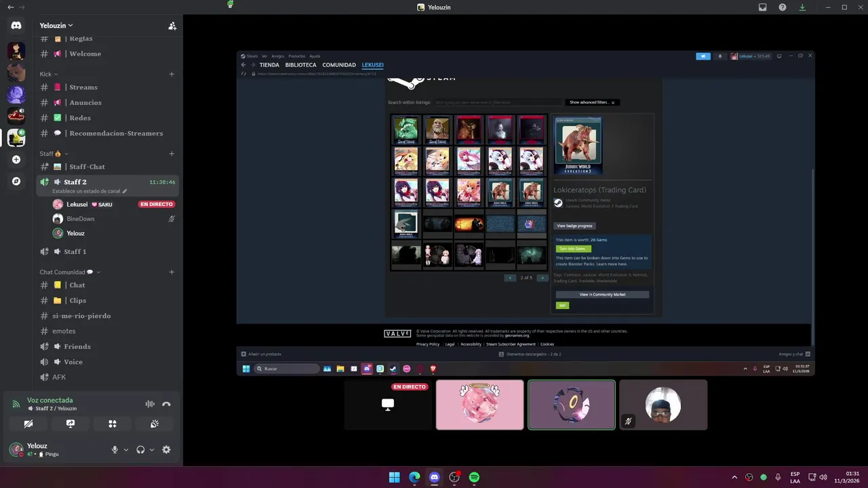
Task: Open Microsoft Edge from Windows taskbar
Action: tap(414, 477)
